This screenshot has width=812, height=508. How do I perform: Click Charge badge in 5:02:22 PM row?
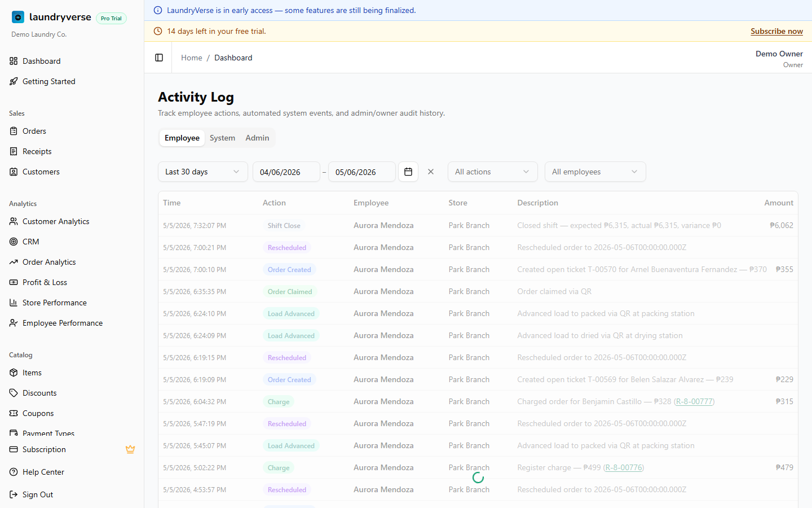[279, 467]
